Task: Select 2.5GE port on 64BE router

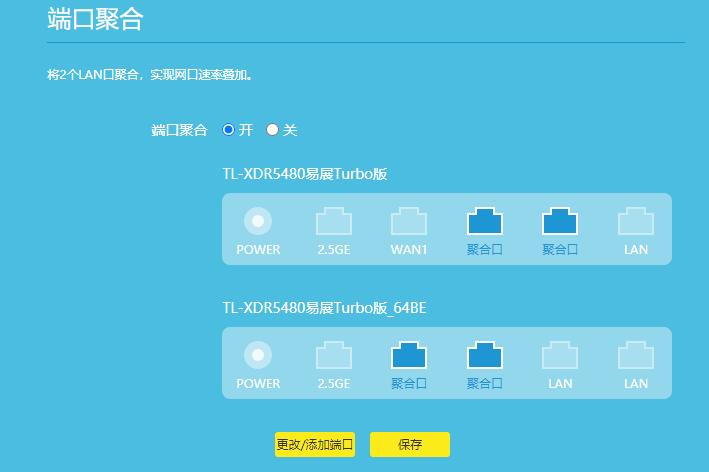Action: click(334, 355)
